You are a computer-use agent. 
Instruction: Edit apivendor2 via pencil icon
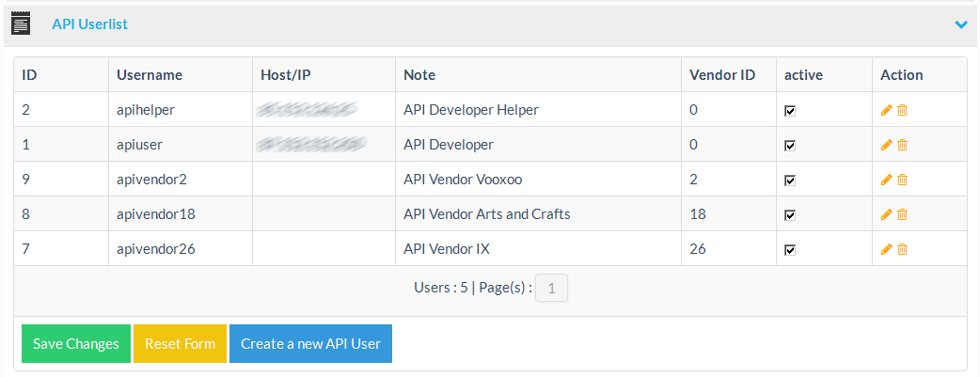point(885,180)
